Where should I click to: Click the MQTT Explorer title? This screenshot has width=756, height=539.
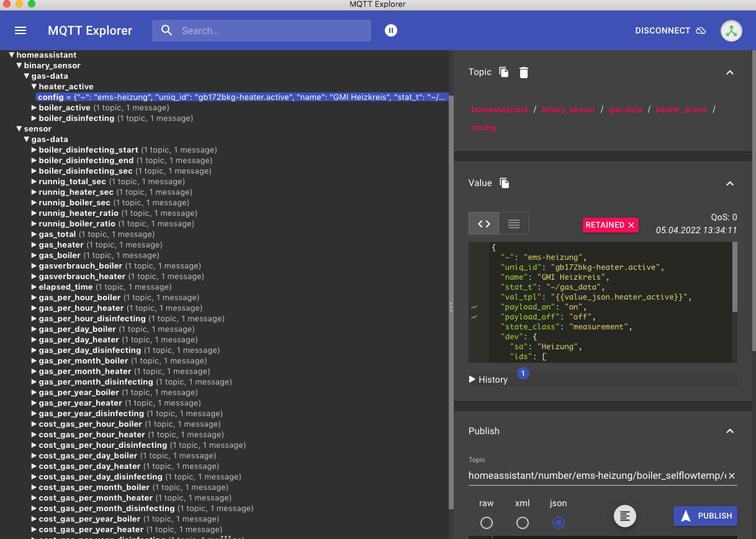pyautogui.click(x=90, y=30)
